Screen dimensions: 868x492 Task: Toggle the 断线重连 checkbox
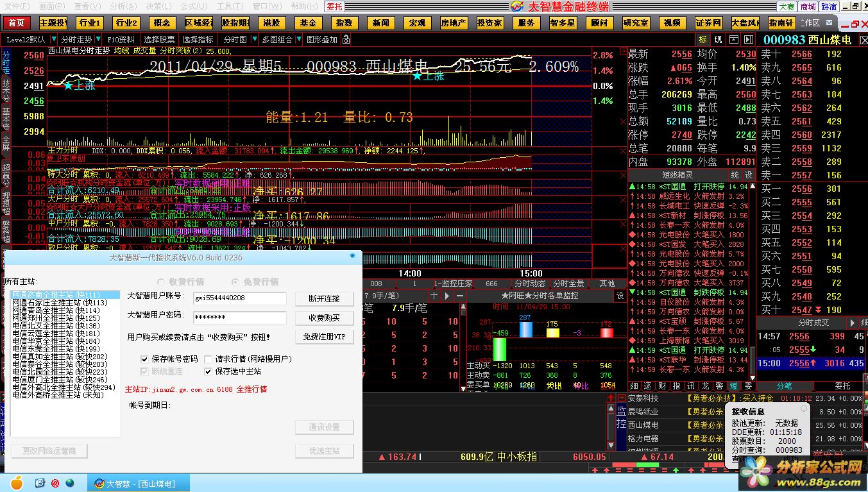(145, 371)
